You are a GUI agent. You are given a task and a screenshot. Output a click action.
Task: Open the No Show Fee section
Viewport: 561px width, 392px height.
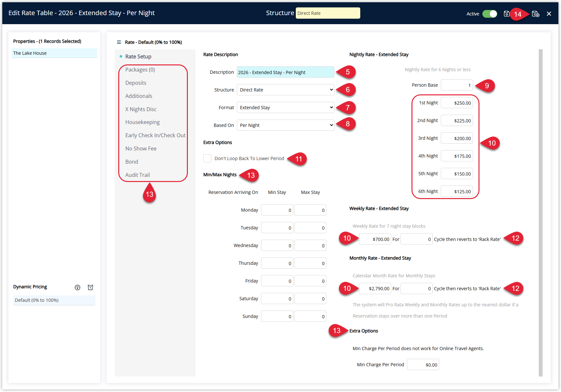click(x=141, y=148)
